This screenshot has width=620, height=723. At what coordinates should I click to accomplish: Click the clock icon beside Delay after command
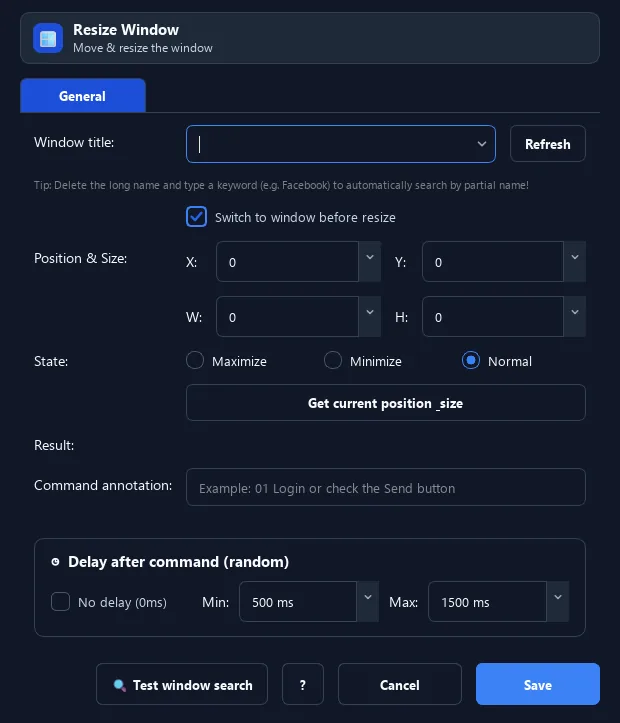coord(55,562)
